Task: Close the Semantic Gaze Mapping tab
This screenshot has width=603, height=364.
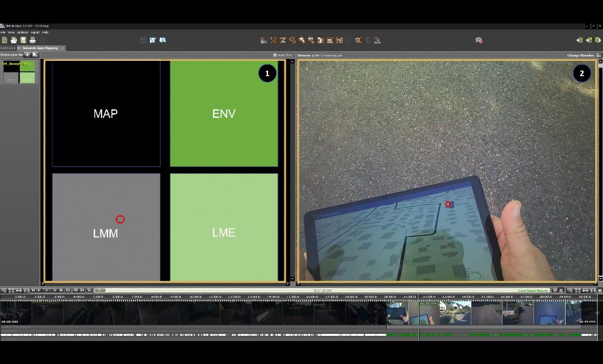Action: (63, 48)
